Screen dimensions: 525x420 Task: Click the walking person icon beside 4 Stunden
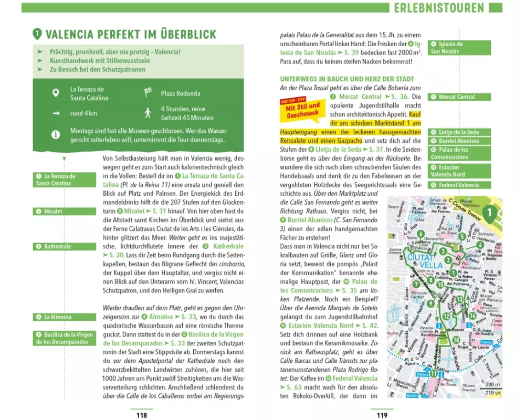pos(148,113)
